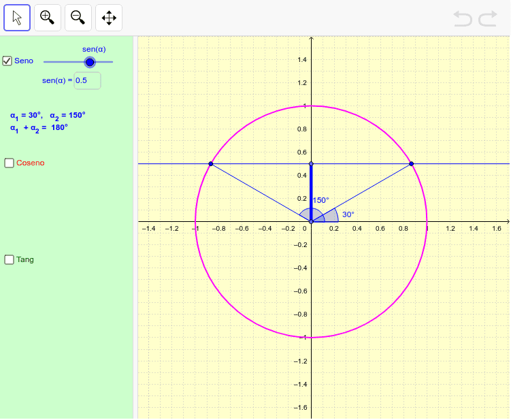The width and height of the screenshot is (511, 420).
Task: Click the thick blue sine segment
Action: click(x=311, y=193)
